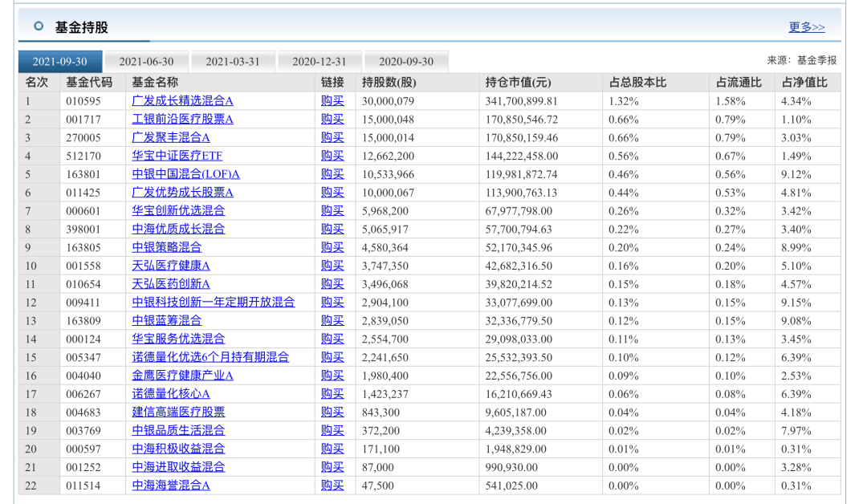Open fund 天弘医疗健康A
Image resolution: width=867 pixels, height=504 pixels.
pyautogui.click(x=171, y=266)
